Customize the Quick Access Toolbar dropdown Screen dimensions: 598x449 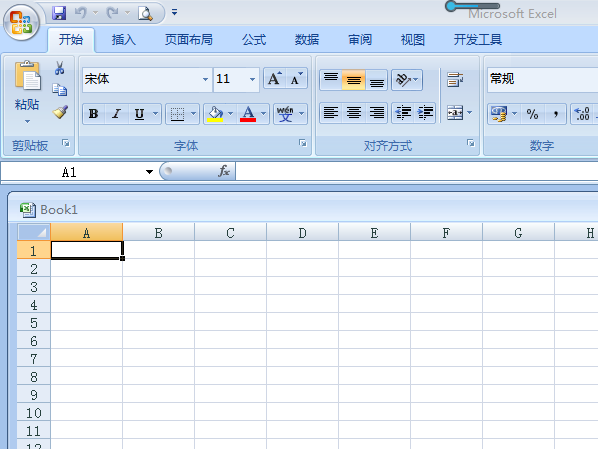coord(174,13)
